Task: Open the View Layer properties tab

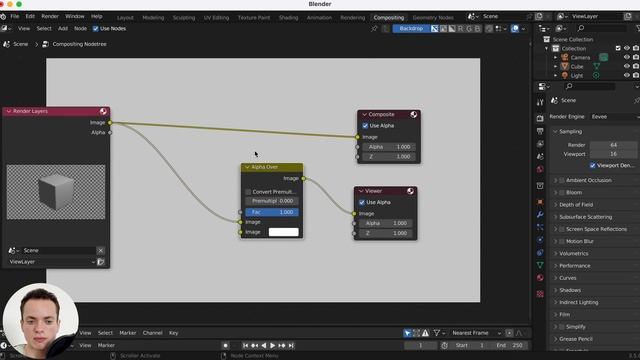Action: pos(540,144)
